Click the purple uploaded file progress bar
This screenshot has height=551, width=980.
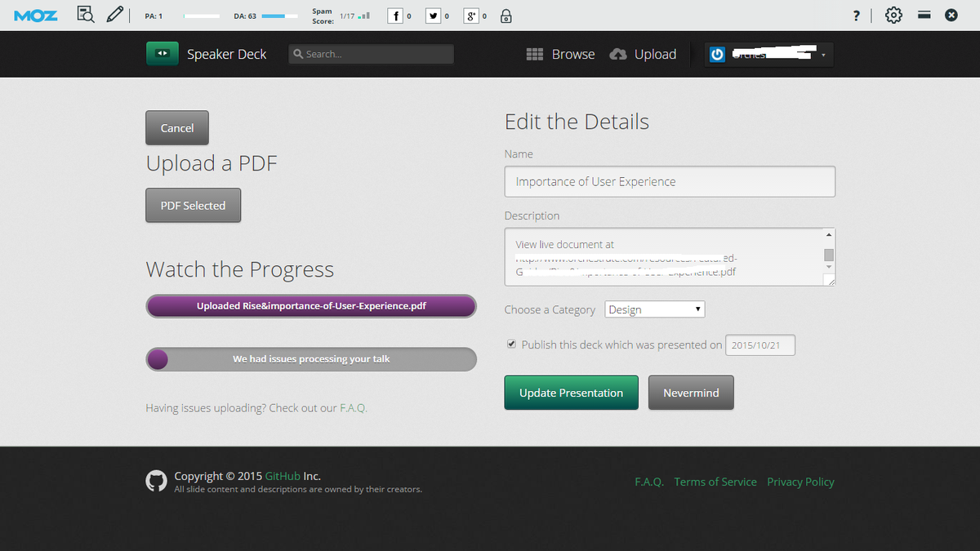[x=311, y=306]
